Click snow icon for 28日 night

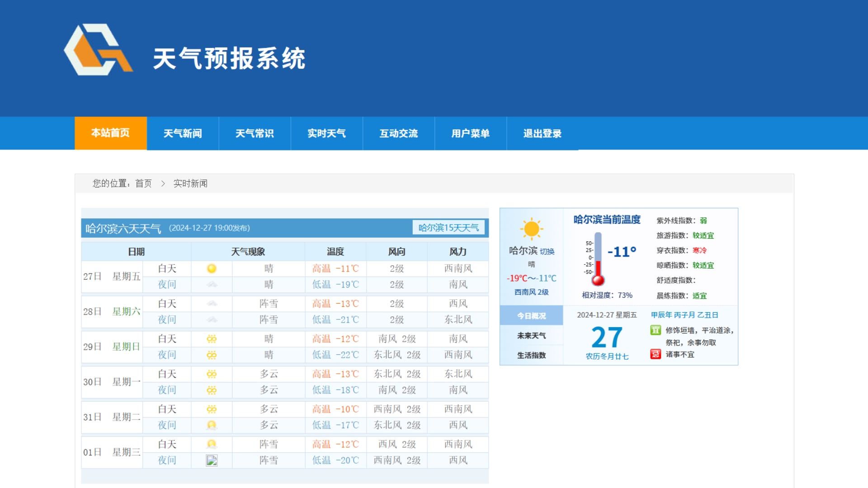pyautogui.click(x=212, y=320)
